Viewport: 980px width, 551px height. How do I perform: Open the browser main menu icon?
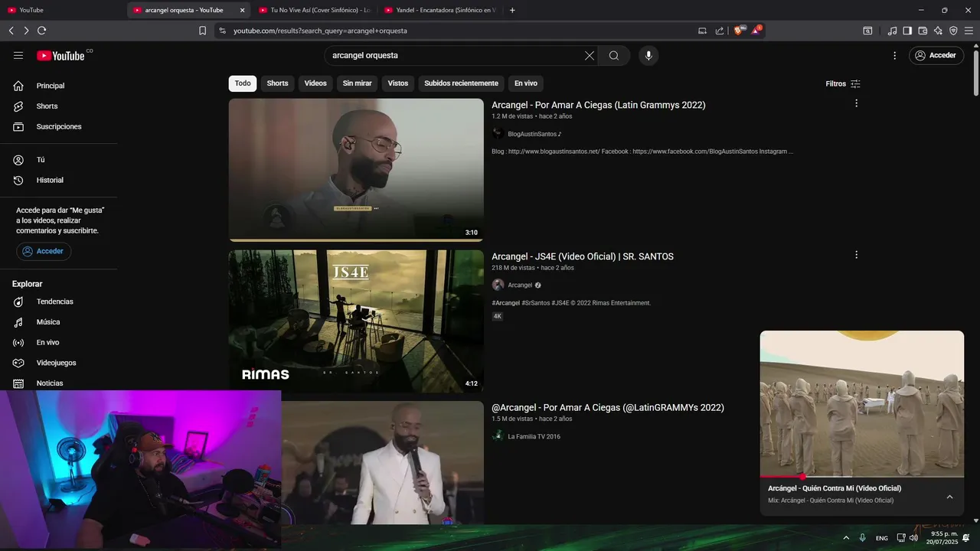(969, 31)
